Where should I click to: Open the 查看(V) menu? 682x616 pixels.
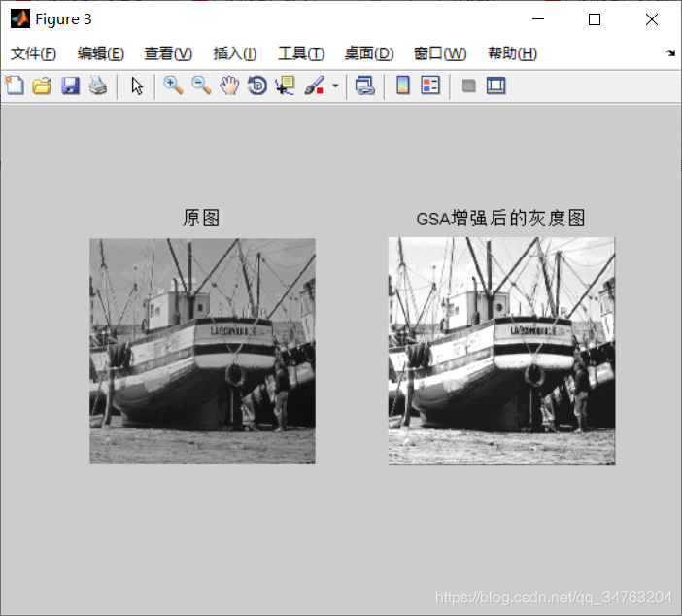pyautogui.click(x=168, y=53)
